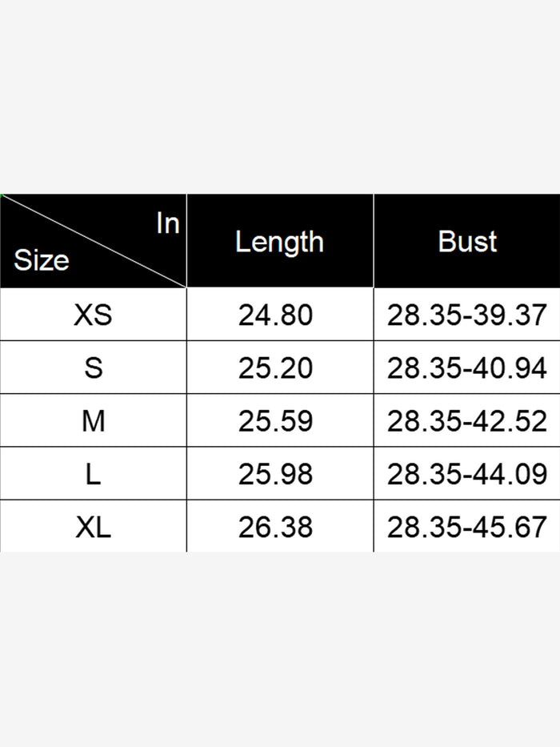Click the 28.35-44.09 bust value
The width and height of the screenshot is (560, 747).
click(x=467, y=474)
